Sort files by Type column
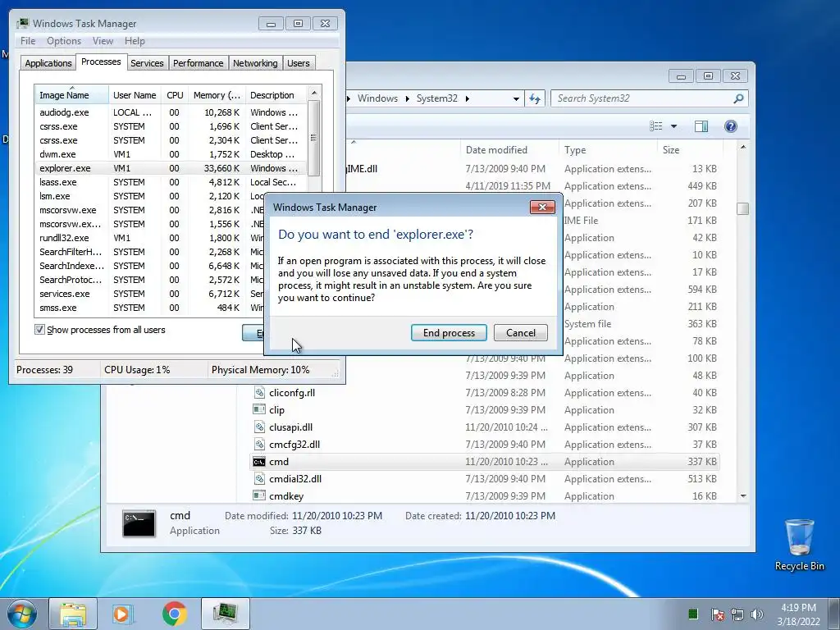 coord(608,150)
